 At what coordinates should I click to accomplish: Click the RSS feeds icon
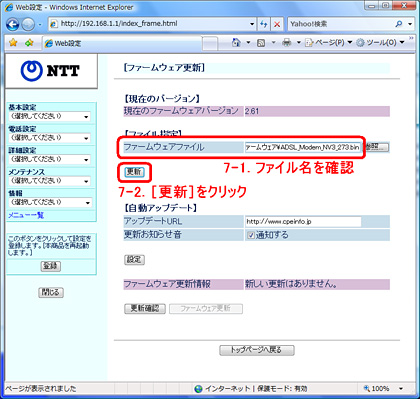coord(261,43)
